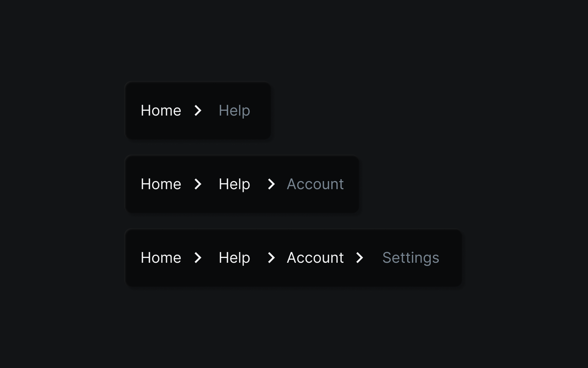Click the chevron after Home in first breadcrumb
This screenshot has width=588, height=368.
coord(198,110)
